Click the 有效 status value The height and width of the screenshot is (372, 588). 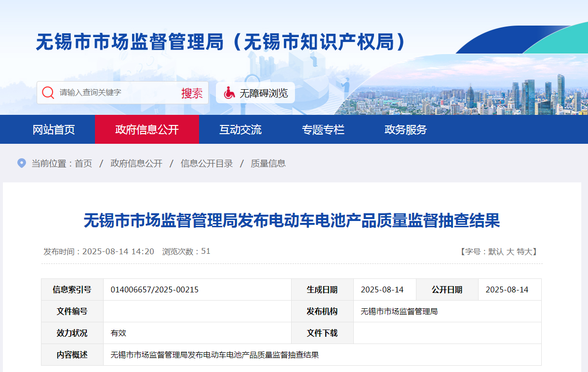(x=119, y=333)
